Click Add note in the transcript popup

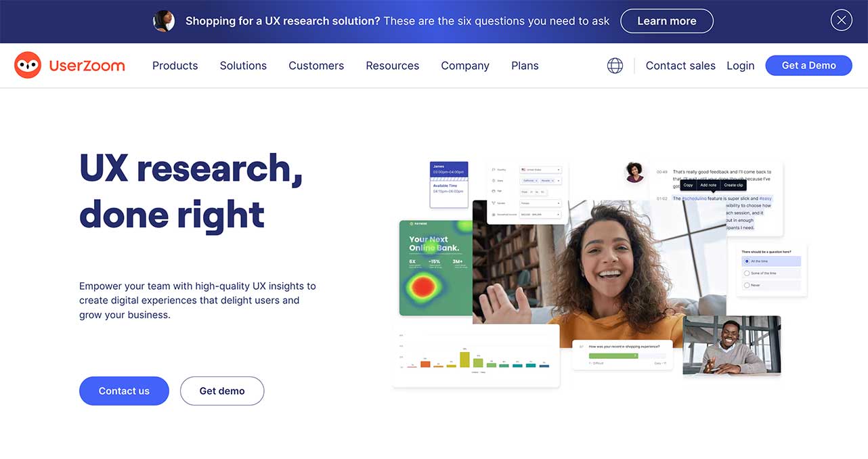708,185
